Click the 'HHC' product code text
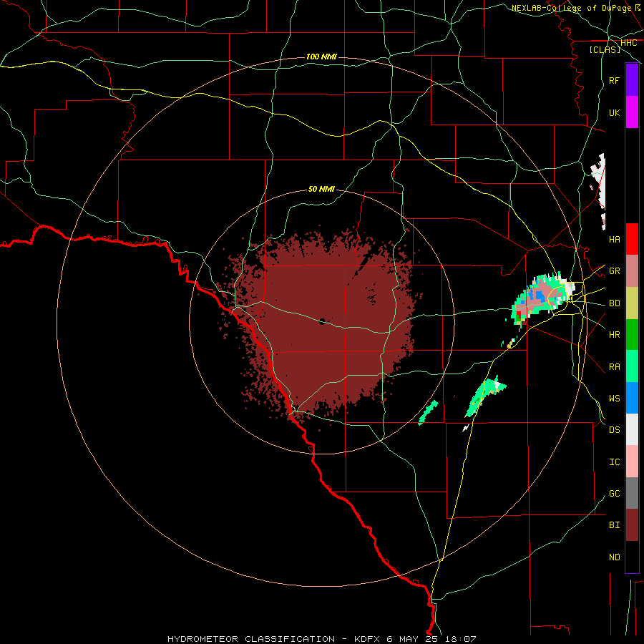Screen dimensions: 644x644 628,43
